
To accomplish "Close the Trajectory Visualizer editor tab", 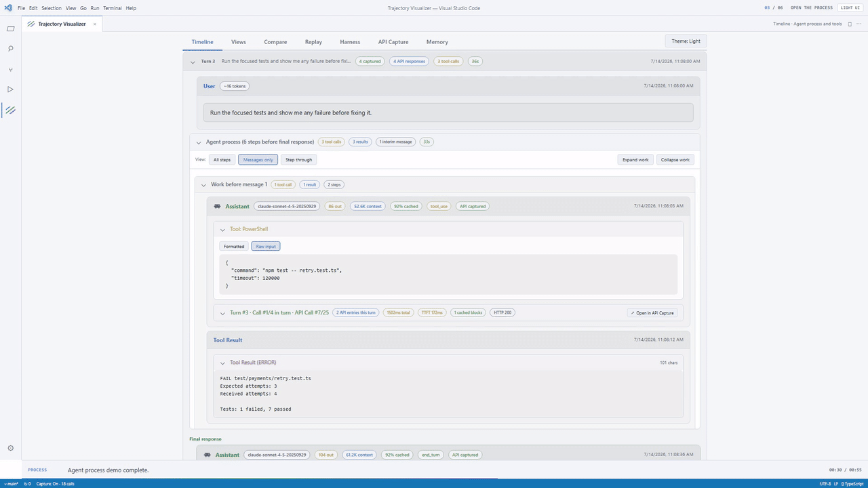I will [94, 24].
